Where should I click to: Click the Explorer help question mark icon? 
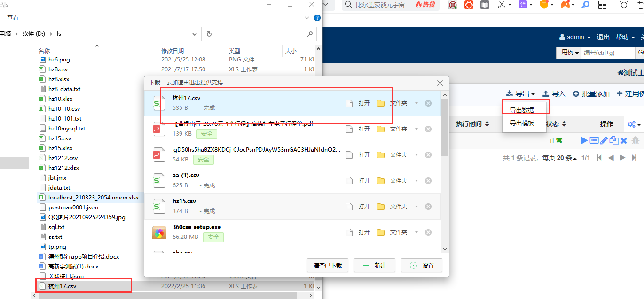tap(317, 18)
